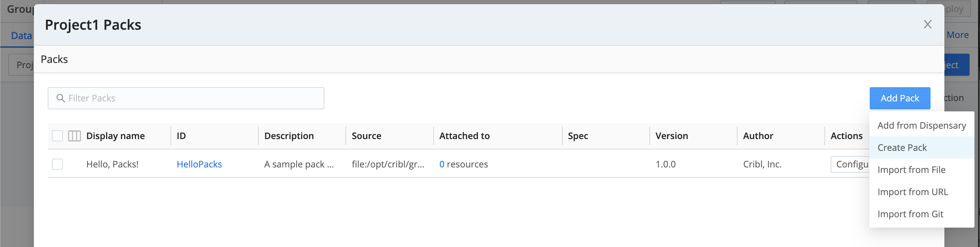
Task: Choose Import from URL
Action: coord(912,192)
